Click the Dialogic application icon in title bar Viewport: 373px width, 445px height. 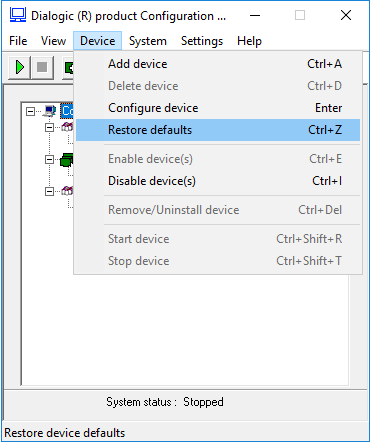pyautogui.click(x=18, y=15)
